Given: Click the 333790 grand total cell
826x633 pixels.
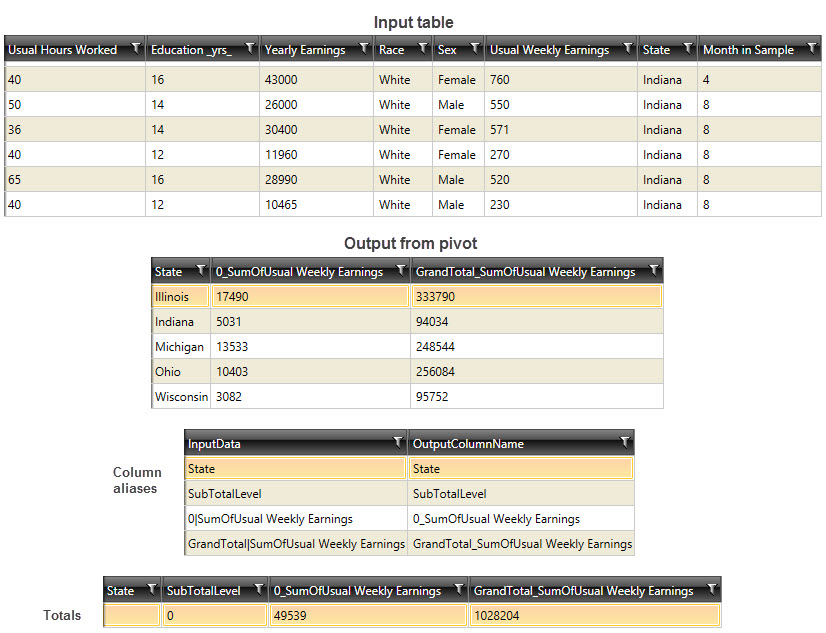Looking at the screenshot, I should [536, 296].
